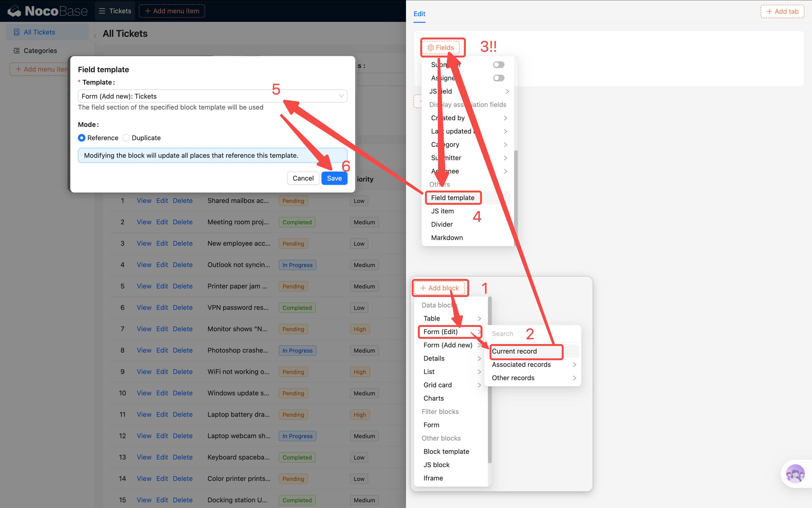Viewport: 812px width, 508px height.
Task: Choose Field template menu entry
Action: coord(453,198)
